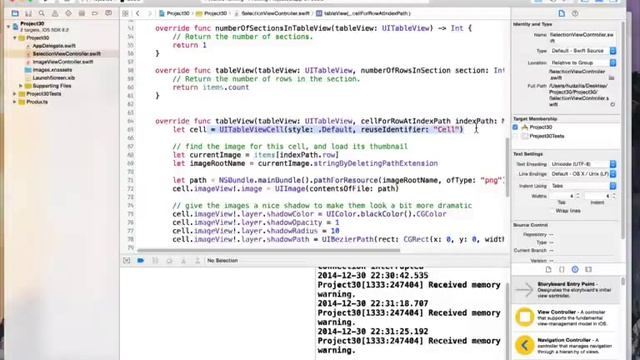Select View Controller in Object library

point(567,318)
